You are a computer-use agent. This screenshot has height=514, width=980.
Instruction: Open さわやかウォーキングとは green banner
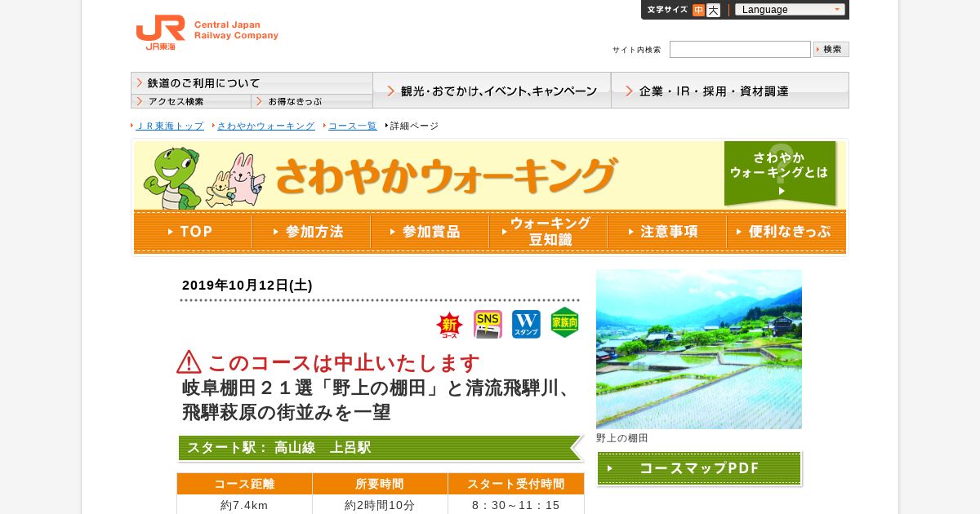781,174
